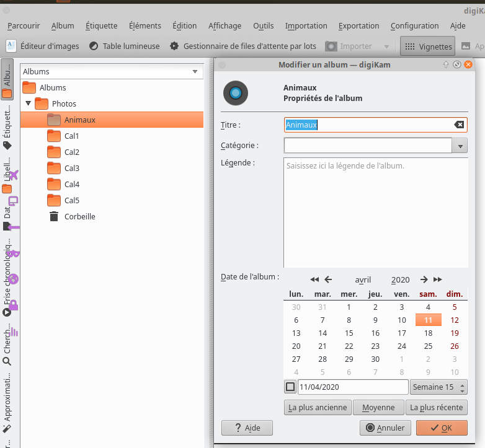This screenshot has width=485, height=448.
Task: Open the Album menu
Action: (x=63, y=25)
